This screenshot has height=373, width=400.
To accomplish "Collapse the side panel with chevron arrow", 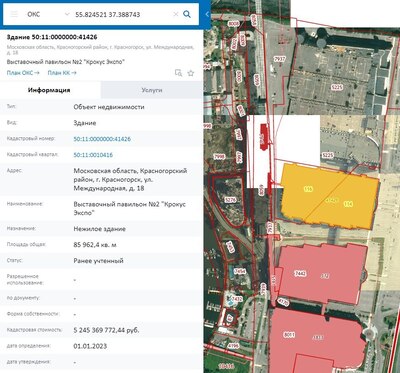I will tap(207, 14).
